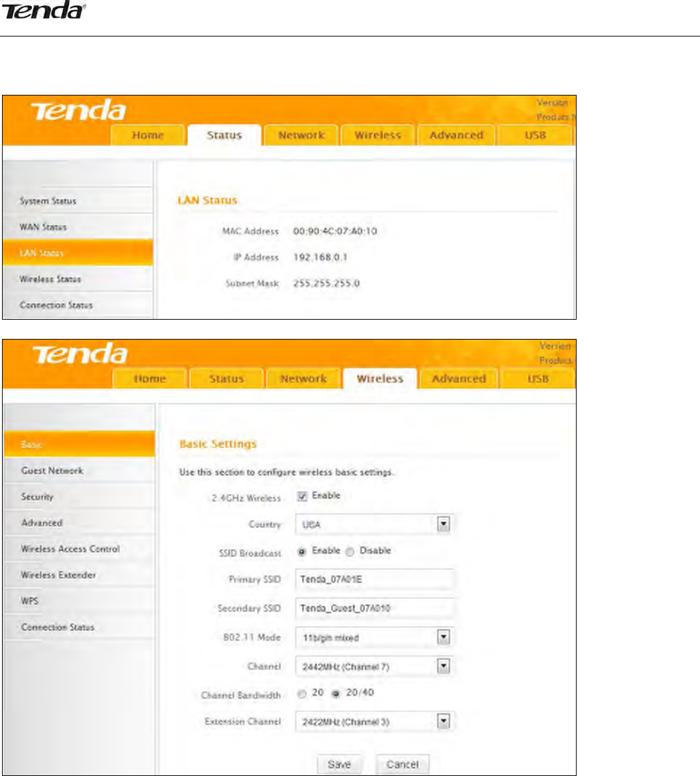Screen dimensions: 700x776
Task: Open the Security sidebar item
Action: 79,496
